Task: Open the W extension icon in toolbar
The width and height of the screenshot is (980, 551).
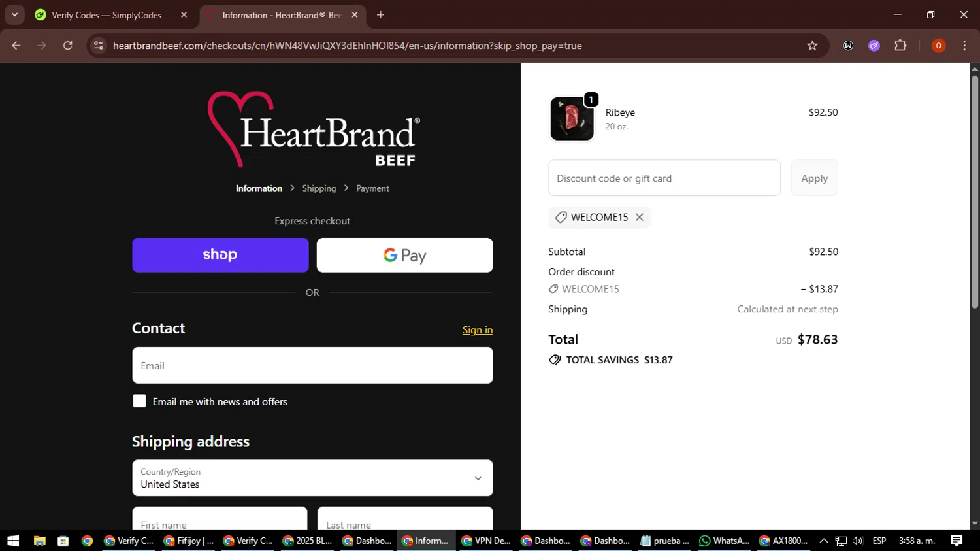Action: click(x=848, y=46)
